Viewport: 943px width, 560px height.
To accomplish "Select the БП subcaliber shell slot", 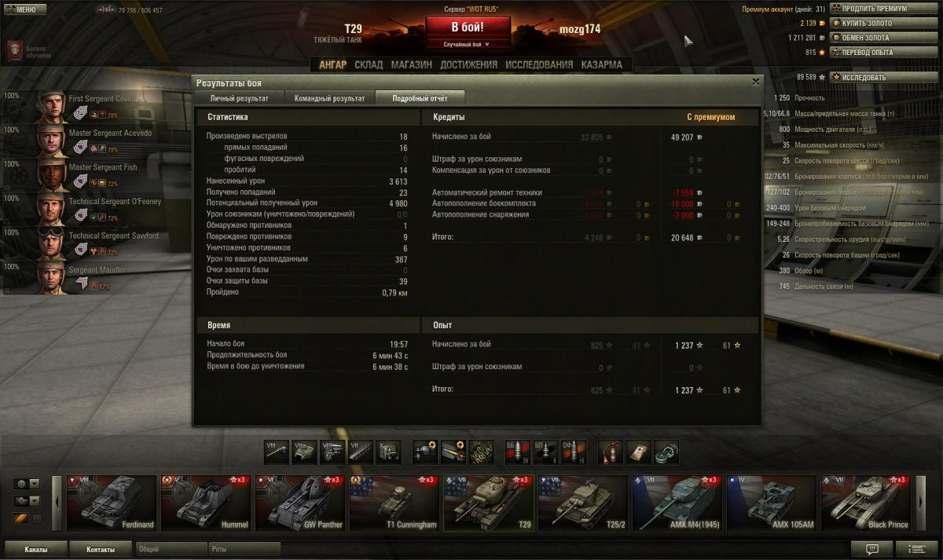I will 545,452.
